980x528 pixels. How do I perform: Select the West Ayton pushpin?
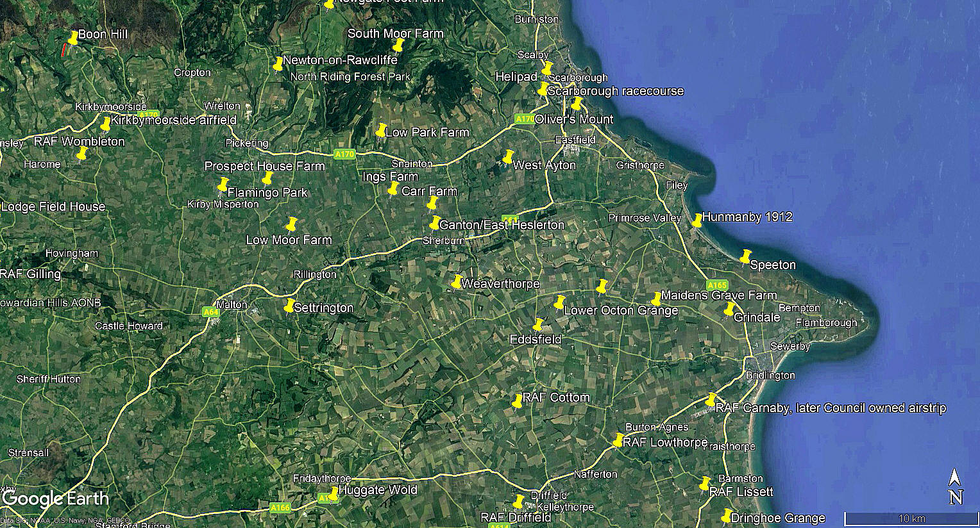tap(509, 156)
